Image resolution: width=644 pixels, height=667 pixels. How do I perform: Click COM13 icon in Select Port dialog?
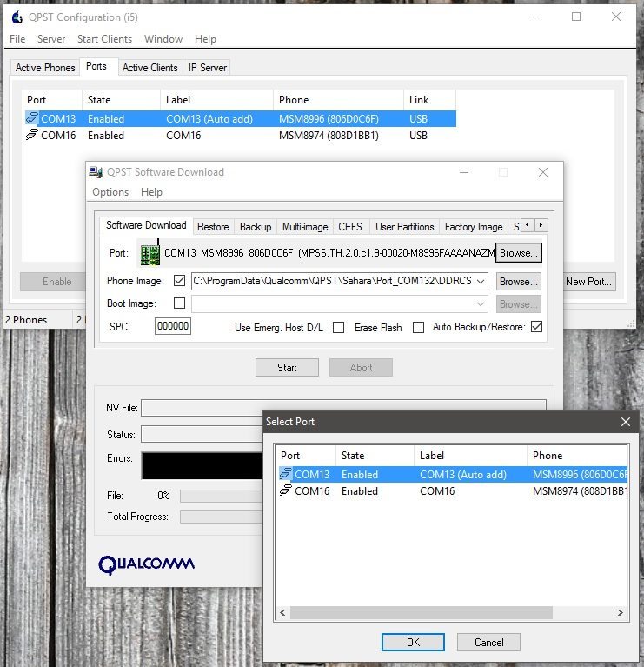click(286, 475)
